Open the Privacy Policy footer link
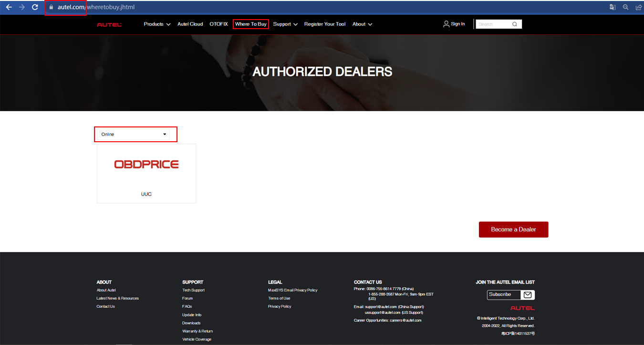Image resolution: width=644 pixels, height=345 pixels. click(x=280, y=306)
